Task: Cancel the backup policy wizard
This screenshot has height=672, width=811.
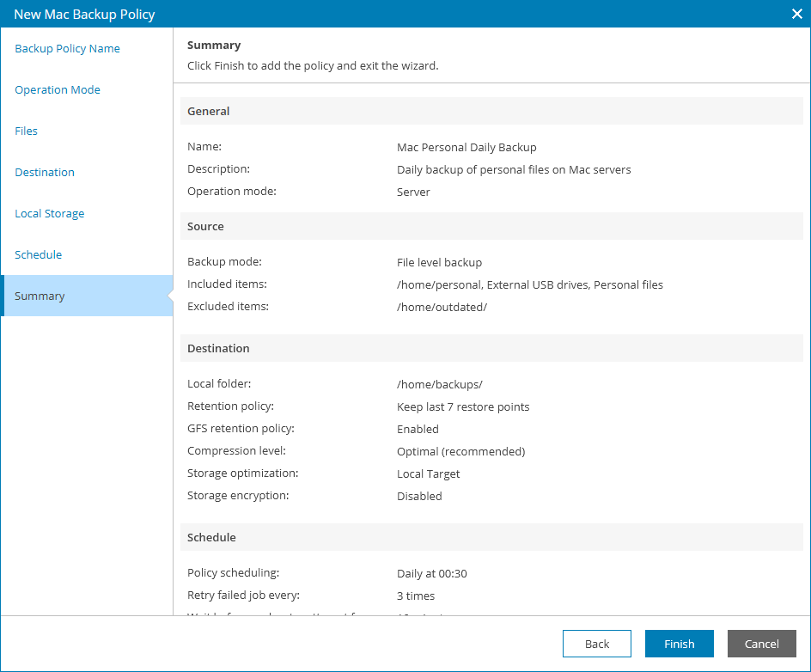Action: [761, 644]
